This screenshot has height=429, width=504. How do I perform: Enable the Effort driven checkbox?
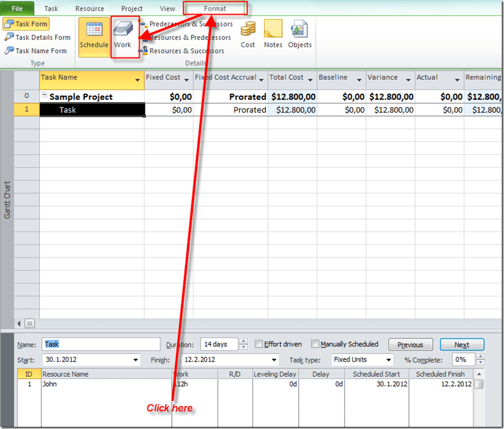click(x=259, y=345)
